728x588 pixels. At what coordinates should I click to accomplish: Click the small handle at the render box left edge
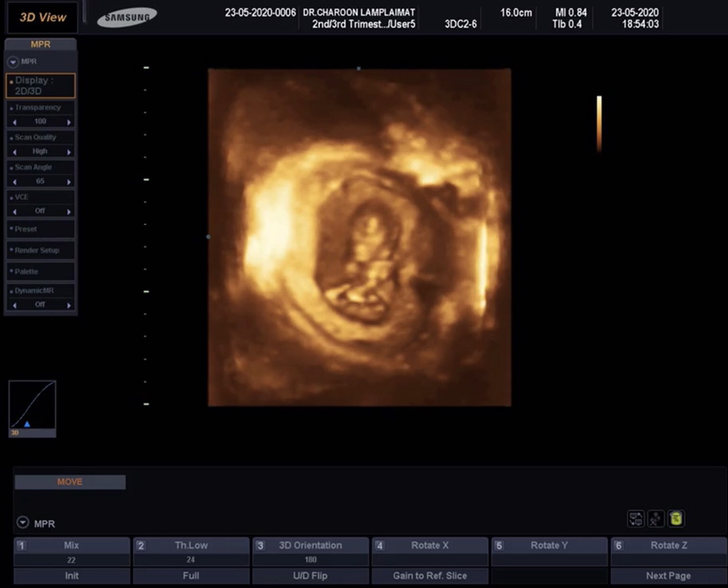(208, 236)
